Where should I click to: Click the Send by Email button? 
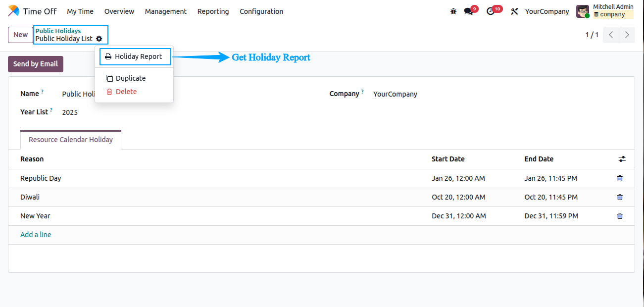pyautogui.click(x=35, y=63)
